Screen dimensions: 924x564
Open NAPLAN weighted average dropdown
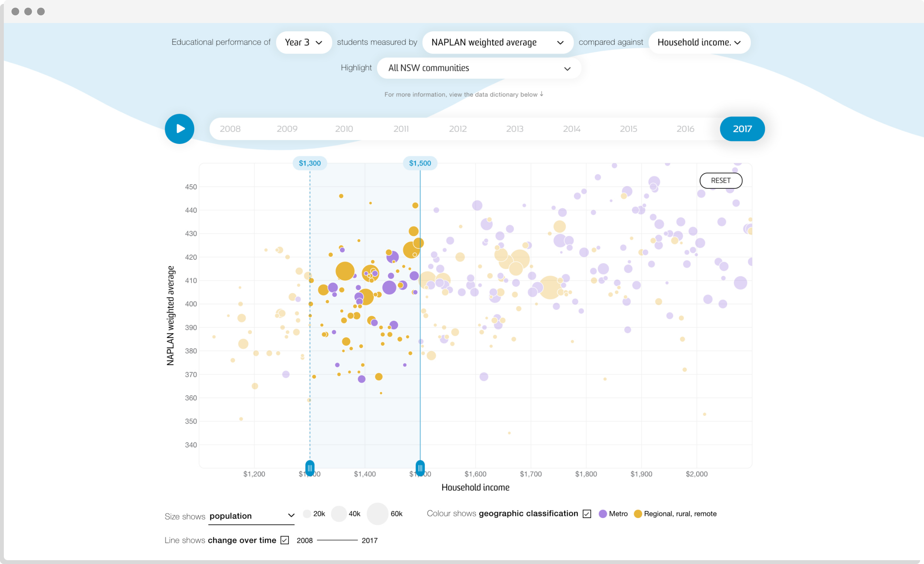(x=497, y=42)
